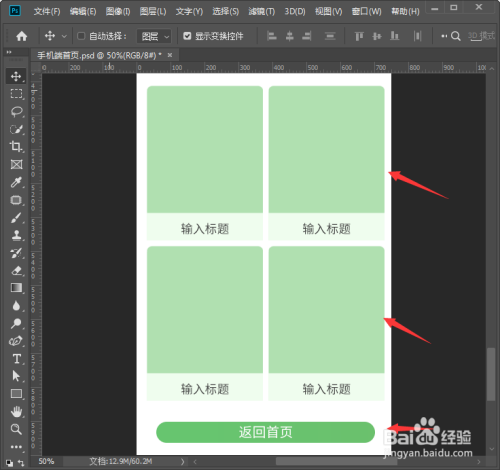Select the Quick Selection tool

click(x=16, y=129)
